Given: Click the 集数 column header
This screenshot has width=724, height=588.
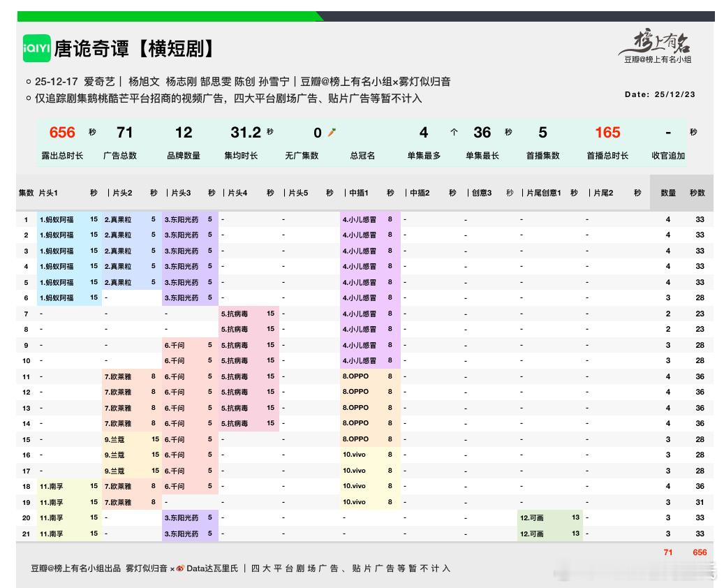Looking at the screenshot, I should 27,193.
